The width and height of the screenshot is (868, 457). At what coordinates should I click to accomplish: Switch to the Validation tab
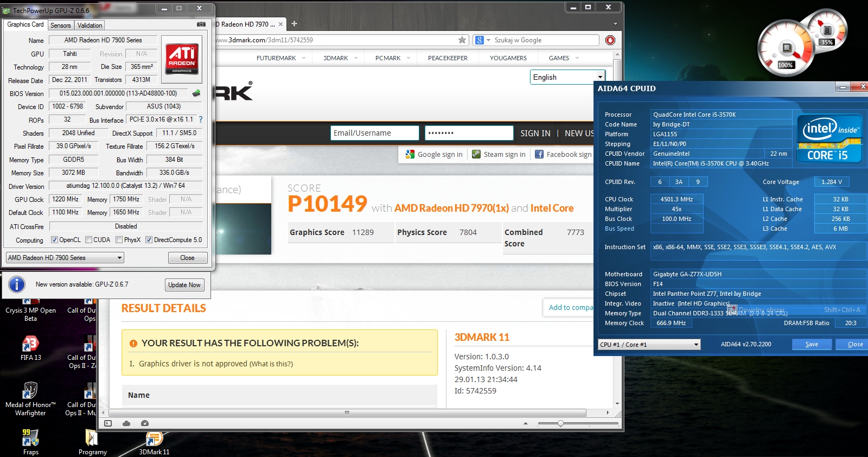click(x=90, y=26)
